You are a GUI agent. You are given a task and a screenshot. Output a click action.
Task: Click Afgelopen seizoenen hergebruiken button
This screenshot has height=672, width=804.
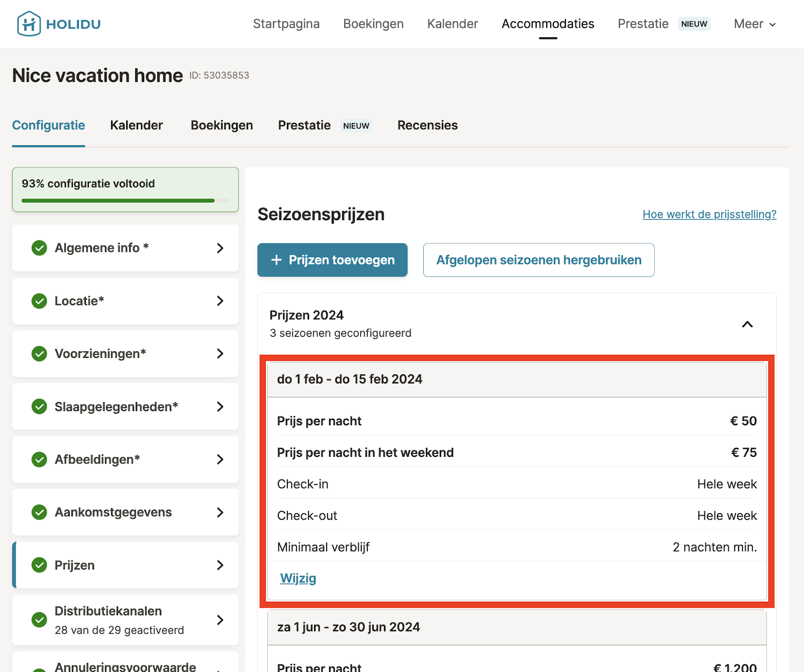pos(538,260)
